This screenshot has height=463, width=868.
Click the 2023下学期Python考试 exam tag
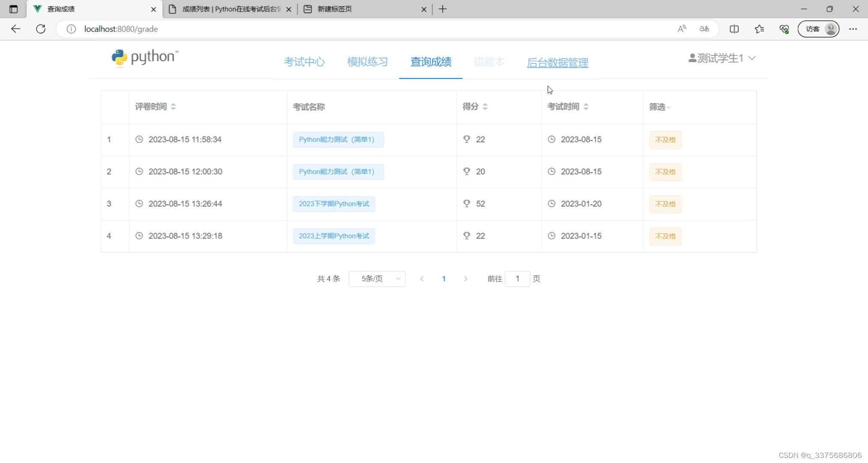pyautogui.click(x=334, y=204)
